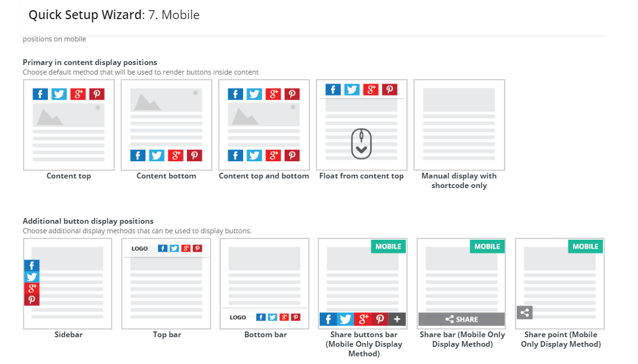Click the Additional button display positions heading
638x364 pixels.
coord(88,221)
